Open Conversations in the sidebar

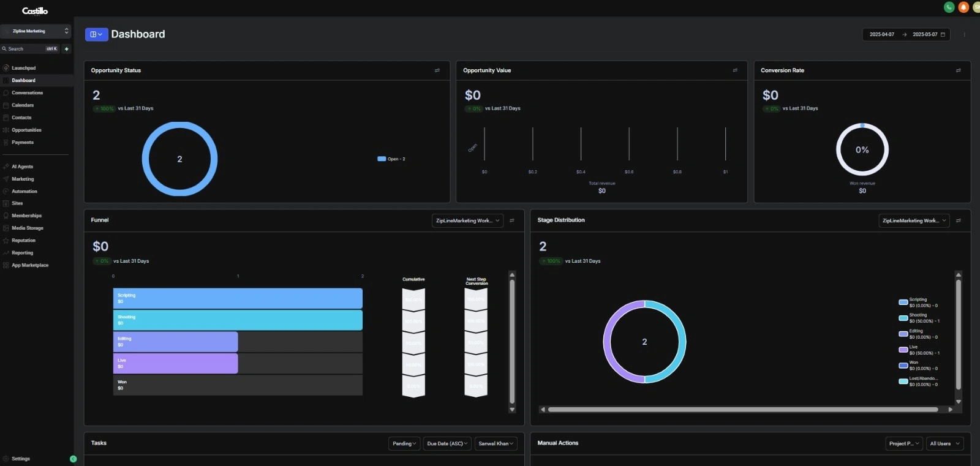coord(28,93)
